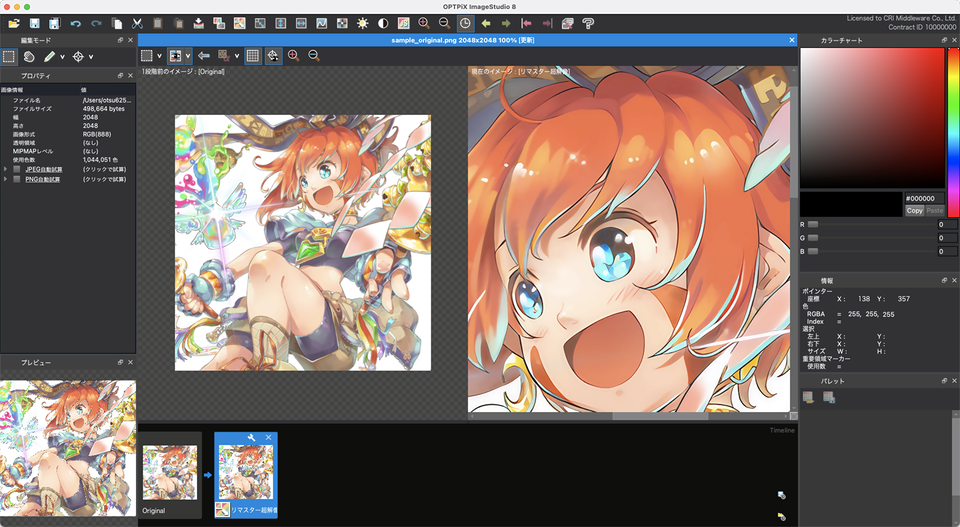
Task: Click the gray left arrow in document toolbar
Action: (x=204, y=56)
